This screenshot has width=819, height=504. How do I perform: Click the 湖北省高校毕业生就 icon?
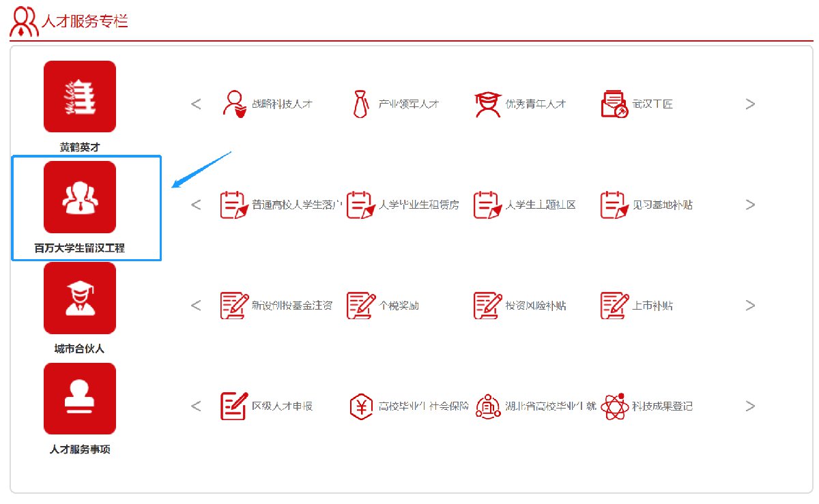pyautogui.click(x=488, y=406)
